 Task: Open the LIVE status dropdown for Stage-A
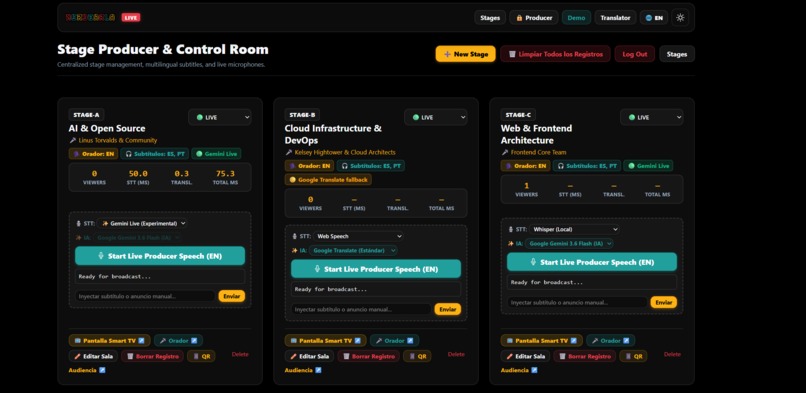(x=219, y=117)
